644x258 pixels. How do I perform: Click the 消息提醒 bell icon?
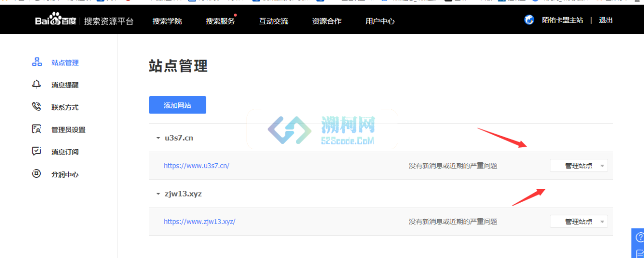[x=37, y=85]
